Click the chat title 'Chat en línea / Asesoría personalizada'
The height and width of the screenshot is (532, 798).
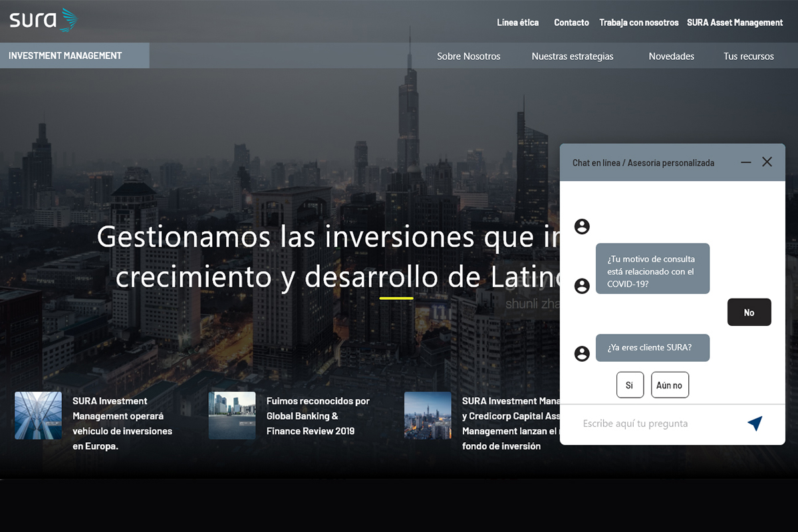pos(643,163)
